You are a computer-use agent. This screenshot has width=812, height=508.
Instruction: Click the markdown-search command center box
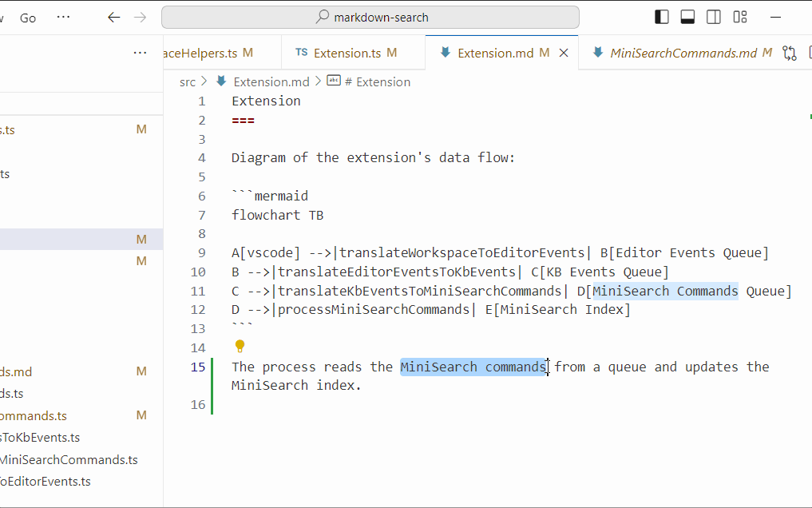pos(370,18)
